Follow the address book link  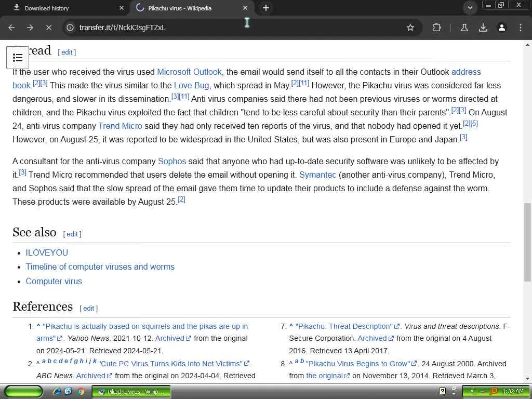tap(466, 72)
